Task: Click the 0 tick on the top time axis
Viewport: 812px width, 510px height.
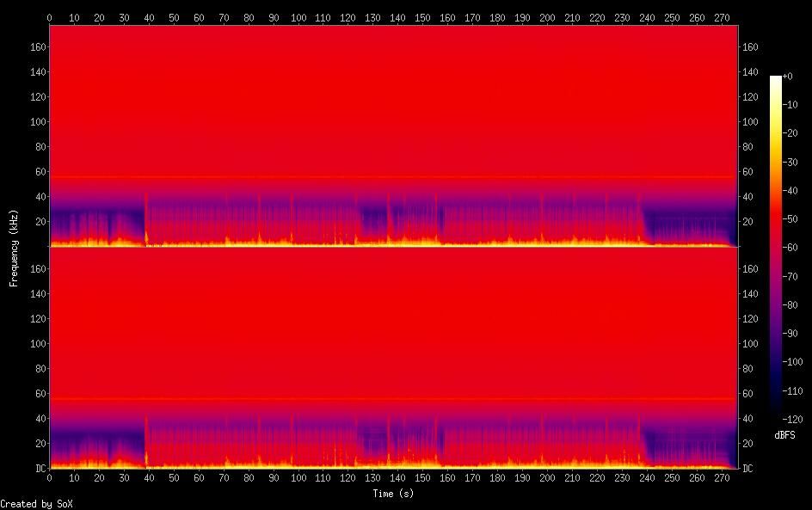Action: [x=49, y=16]
